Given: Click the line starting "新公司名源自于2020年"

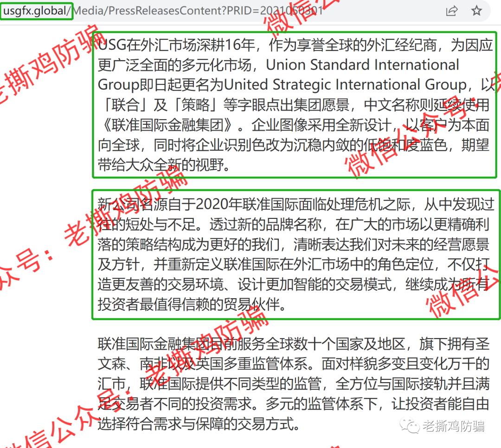Looking at the screenshot, I should point(296,205).
